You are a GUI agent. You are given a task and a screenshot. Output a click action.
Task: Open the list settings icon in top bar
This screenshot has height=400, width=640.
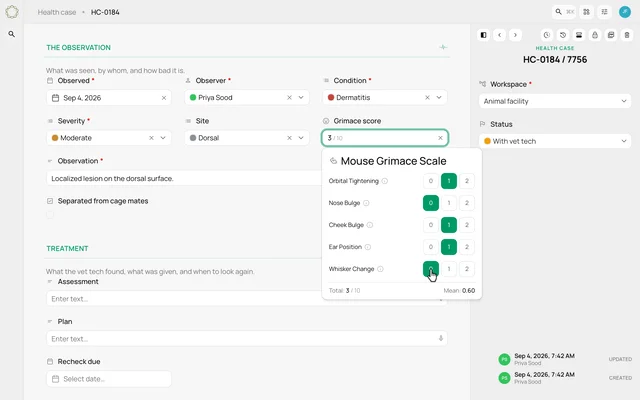(604, 12)
